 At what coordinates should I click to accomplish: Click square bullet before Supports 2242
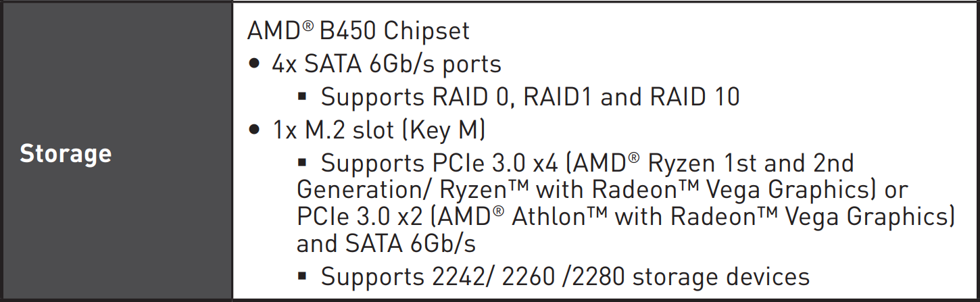point(303,277)
